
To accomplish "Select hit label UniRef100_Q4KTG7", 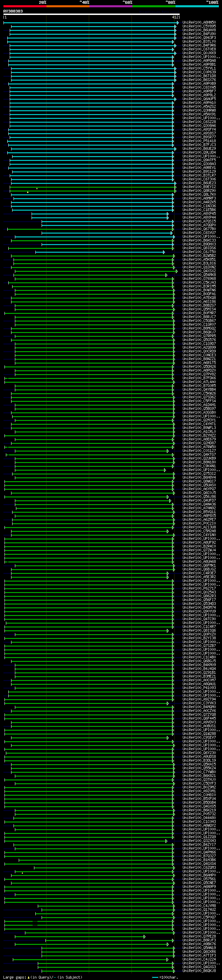I will pos(199,454).
